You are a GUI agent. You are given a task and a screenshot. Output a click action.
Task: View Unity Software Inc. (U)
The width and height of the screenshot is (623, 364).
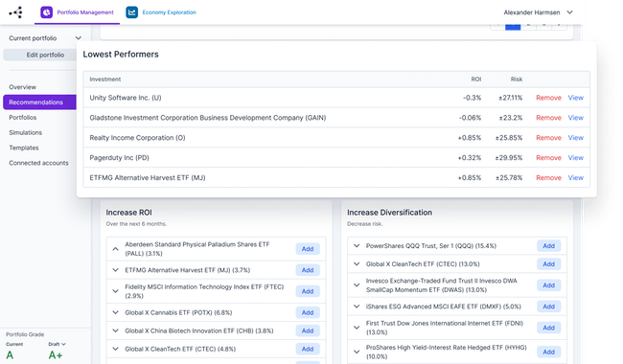coord(575,98)
